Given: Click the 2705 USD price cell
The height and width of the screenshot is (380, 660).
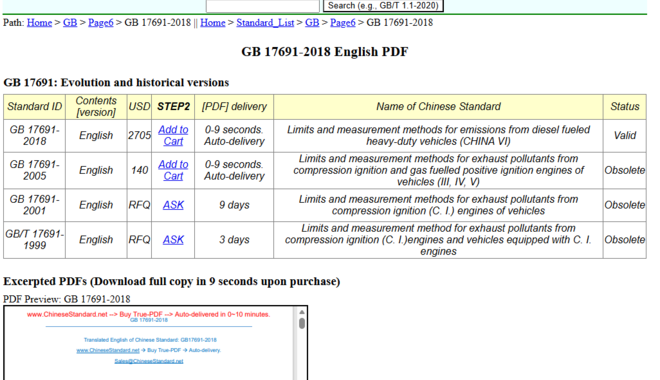Looking at the screenshot, I should click(139, 136).
